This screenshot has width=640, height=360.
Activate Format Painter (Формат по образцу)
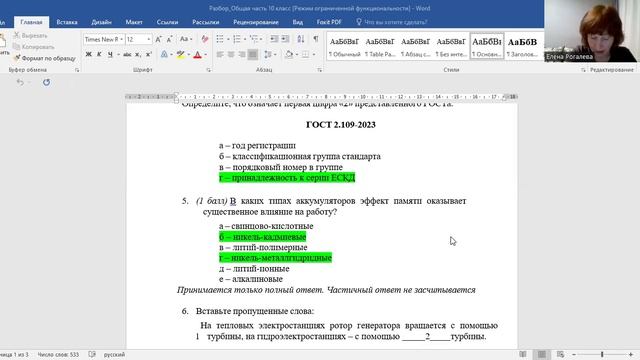click(x=45, y=58)
